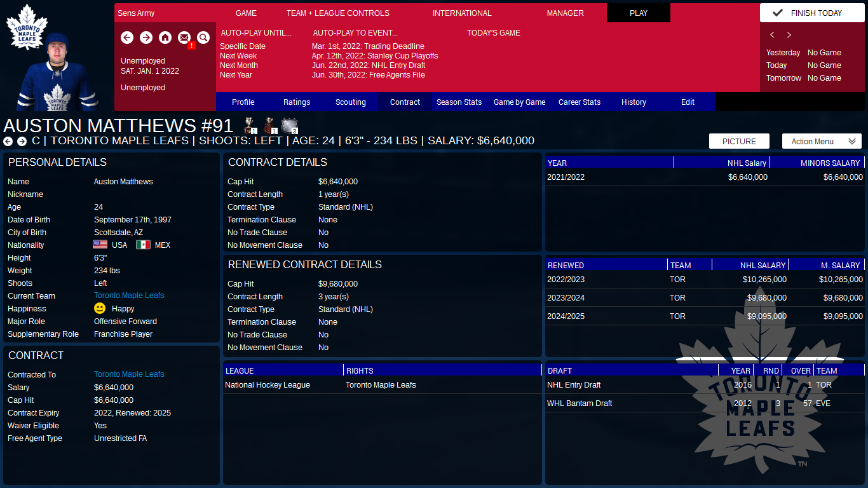868x488 pixels.
Task: Click the Toronto Maple Leafs logo top-left
Action: click(27, 27)
